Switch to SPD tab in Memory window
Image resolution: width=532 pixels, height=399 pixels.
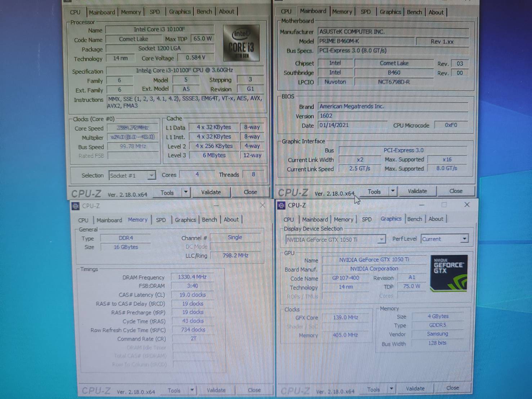point(161,220)
